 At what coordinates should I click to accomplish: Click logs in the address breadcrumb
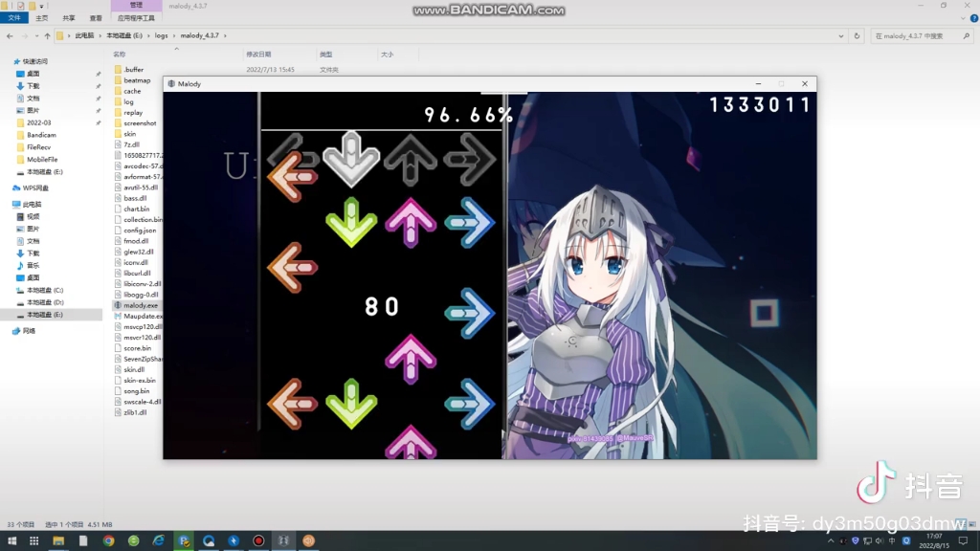(x=161, y=36)
